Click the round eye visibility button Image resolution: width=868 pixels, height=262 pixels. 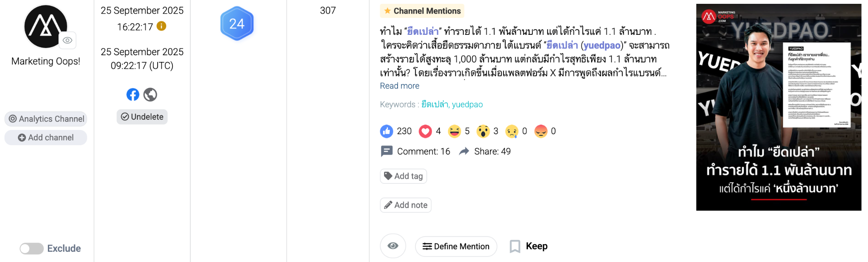click(x=393, y=246)
